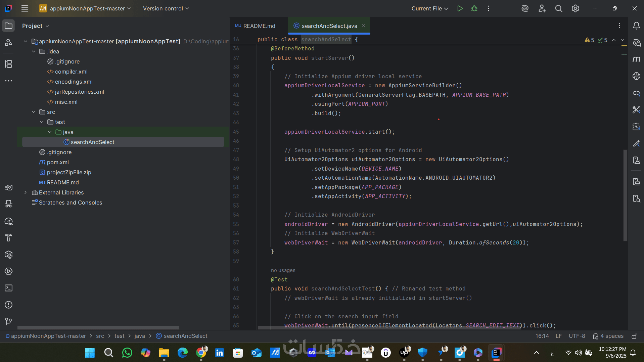The width and height of the screenshot is (644, 362).
Task: Open the Terminal tool window
Action: click(x=8, y=288)
